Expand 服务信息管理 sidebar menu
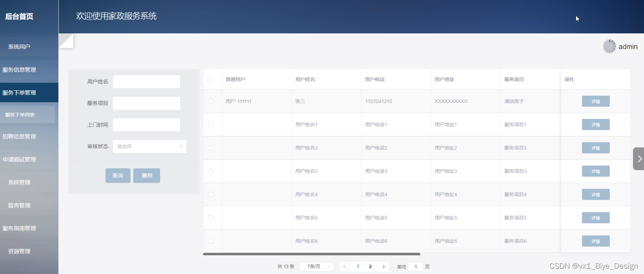Image resolution: width=644 pixels, height=274 pixels. pos(29,70)
